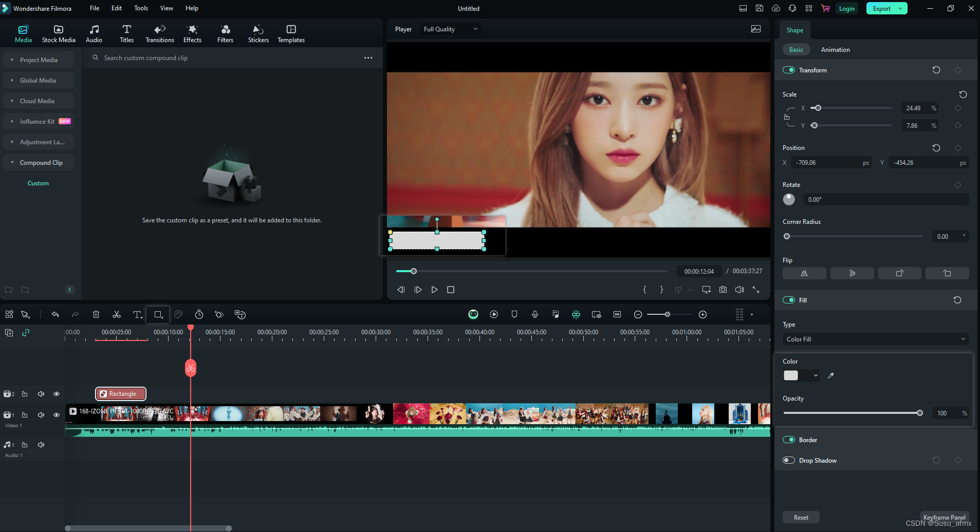Take a snapshot with camera icon
Image resolution: width=980 pixels, height=532 pixels.
[x=723, y=290]
